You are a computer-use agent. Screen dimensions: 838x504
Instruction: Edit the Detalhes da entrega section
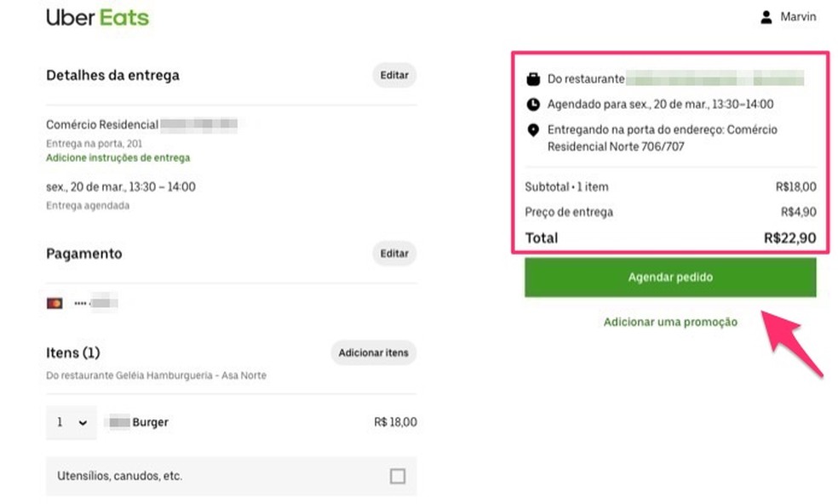(393, 75)
